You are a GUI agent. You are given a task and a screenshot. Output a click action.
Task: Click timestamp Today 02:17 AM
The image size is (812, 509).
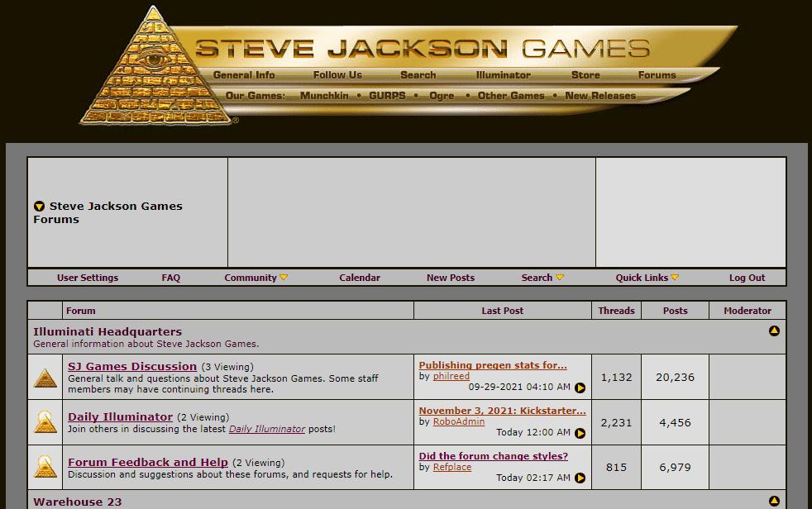click(533, 478)
